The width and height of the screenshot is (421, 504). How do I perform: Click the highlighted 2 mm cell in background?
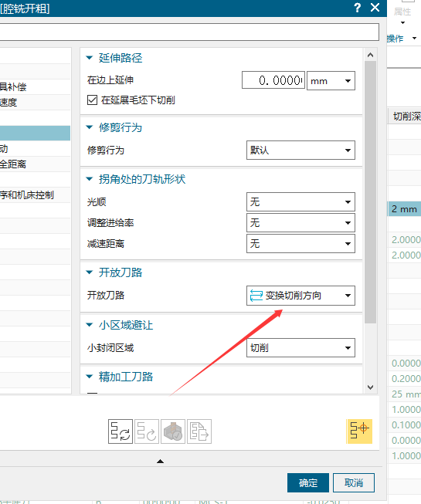pyautogui.click(x=404, y=209)
